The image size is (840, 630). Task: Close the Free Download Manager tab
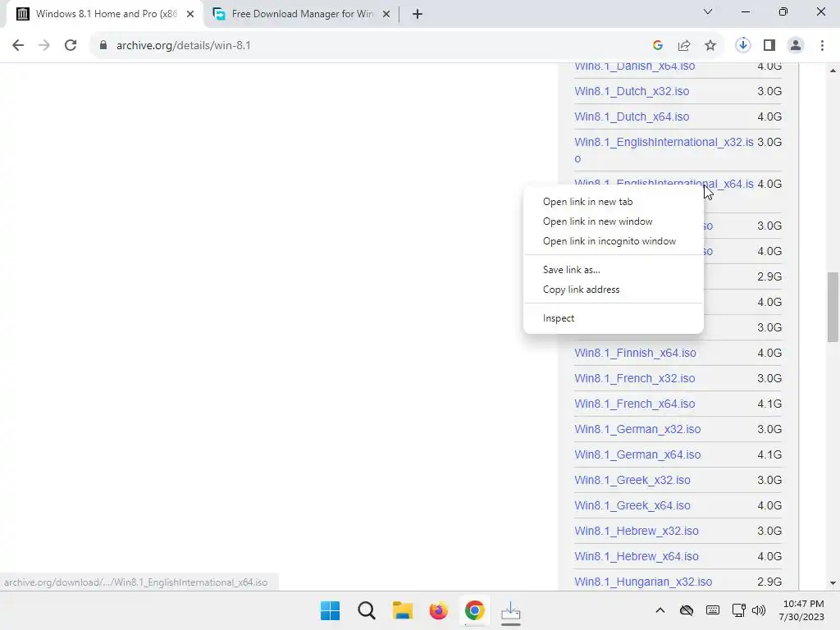[x=386, y=14]
